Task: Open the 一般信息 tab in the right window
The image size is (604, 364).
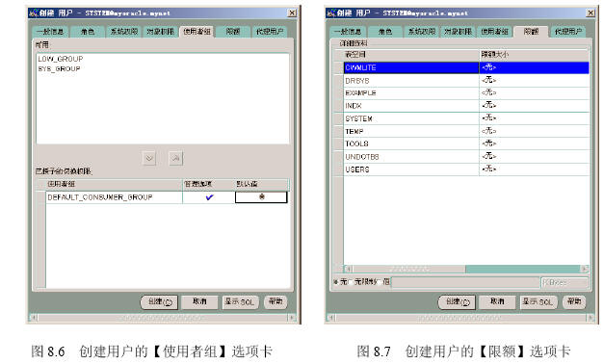Action: pyautogui.click(x=348, y=32)
